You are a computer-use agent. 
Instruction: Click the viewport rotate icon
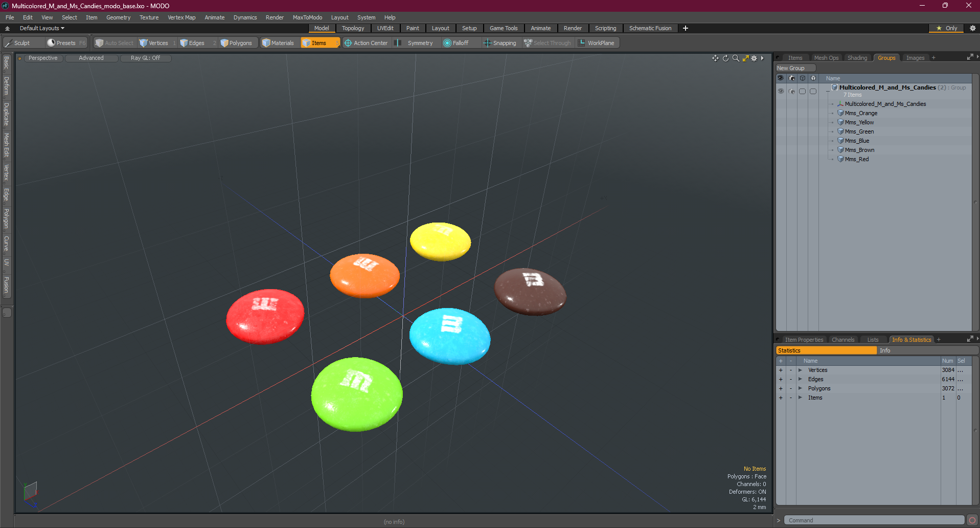[x=725, y=58]
